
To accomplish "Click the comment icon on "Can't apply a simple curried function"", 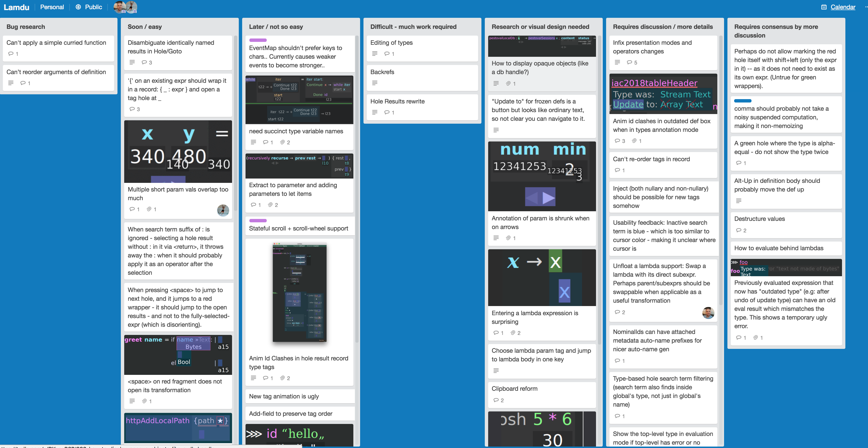I will (10, 54).
